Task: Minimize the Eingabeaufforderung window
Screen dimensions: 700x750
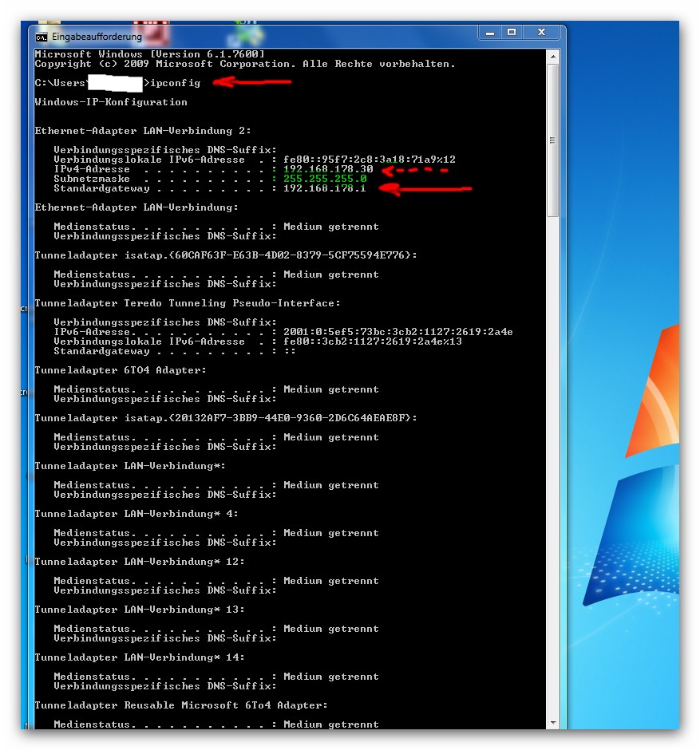Action: pyautogui.click(x=489, y=33)
